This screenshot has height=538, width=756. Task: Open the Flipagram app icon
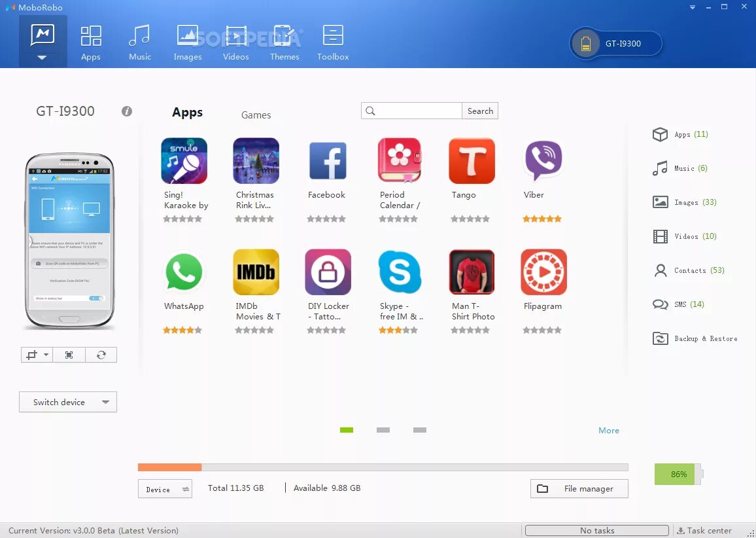(x=543, y=272)
